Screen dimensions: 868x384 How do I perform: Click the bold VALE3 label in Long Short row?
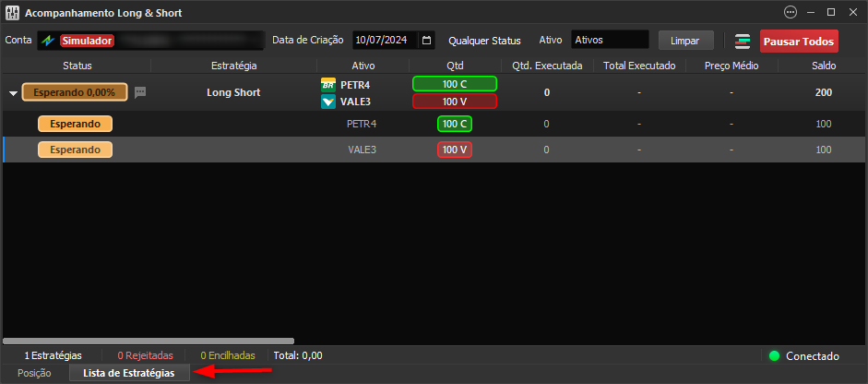tap(355, 102)
